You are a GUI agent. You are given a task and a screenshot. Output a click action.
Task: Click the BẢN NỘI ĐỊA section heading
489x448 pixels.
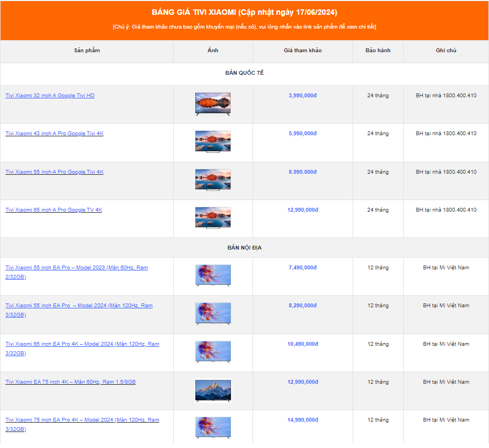[x=244, y=247]
